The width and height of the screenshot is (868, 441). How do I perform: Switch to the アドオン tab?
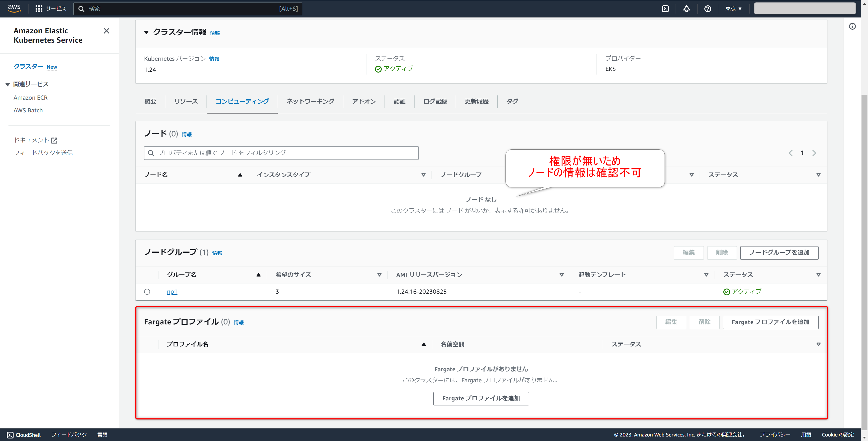pos(364,101)
